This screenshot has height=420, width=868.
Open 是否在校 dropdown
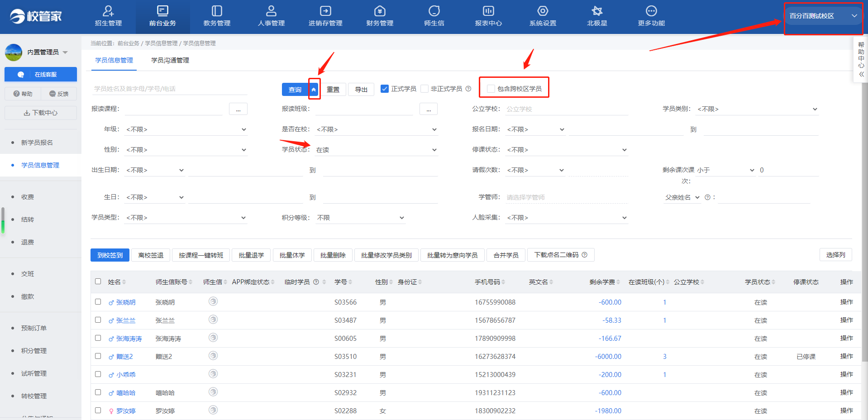pyautogui.click(x=377, y=129)
